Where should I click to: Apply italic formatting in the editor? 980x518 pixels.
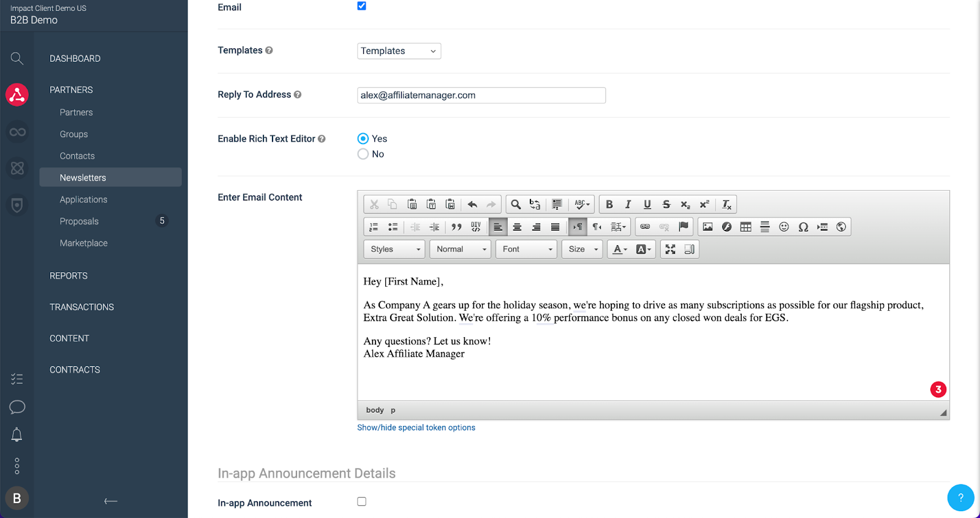(628, 205)
